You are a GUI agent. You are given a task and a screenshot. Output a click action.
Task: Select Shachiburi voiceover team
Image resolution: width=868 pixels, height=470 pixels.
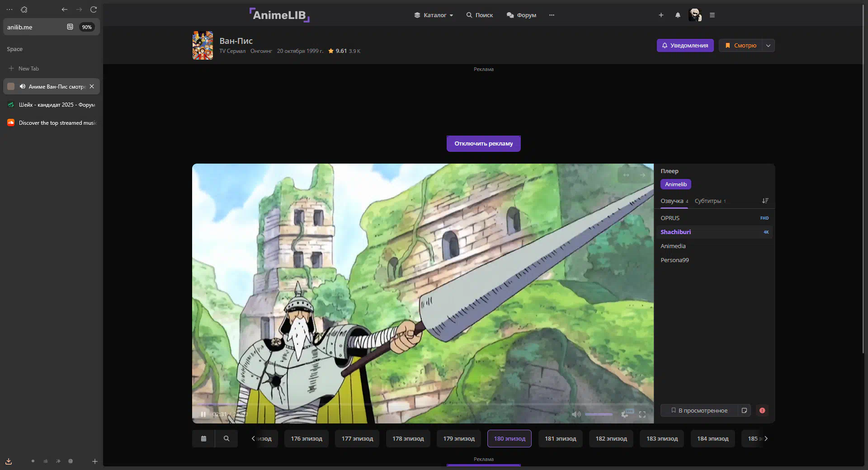pyautogui.click(x=714, y=232)
